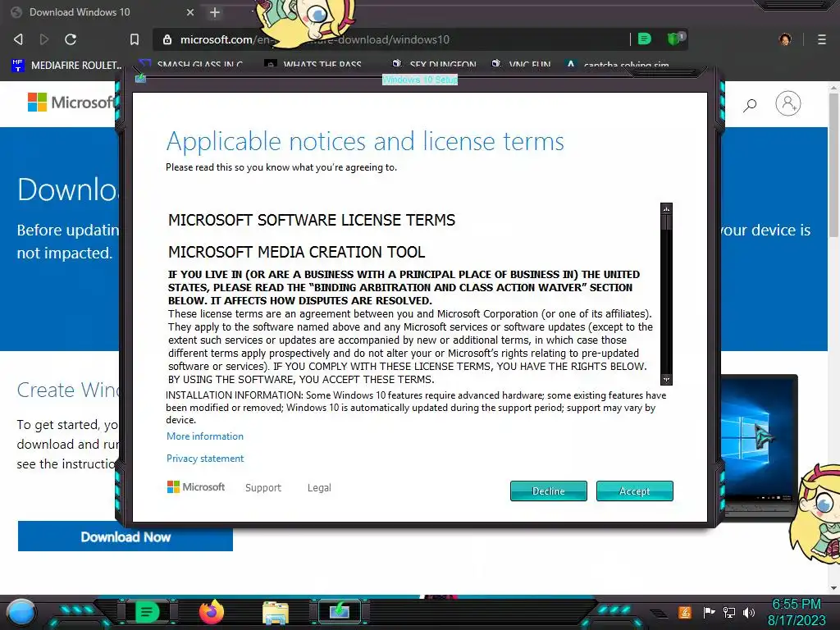Open the shield extension with badge
This screenshot has width=840, height=630.
675,39
